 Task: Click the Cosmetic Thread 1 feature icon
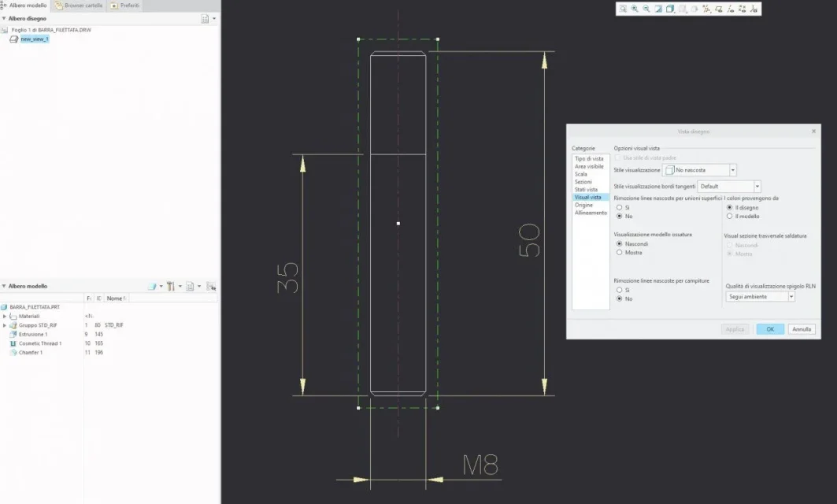click(x=13, y=343)
